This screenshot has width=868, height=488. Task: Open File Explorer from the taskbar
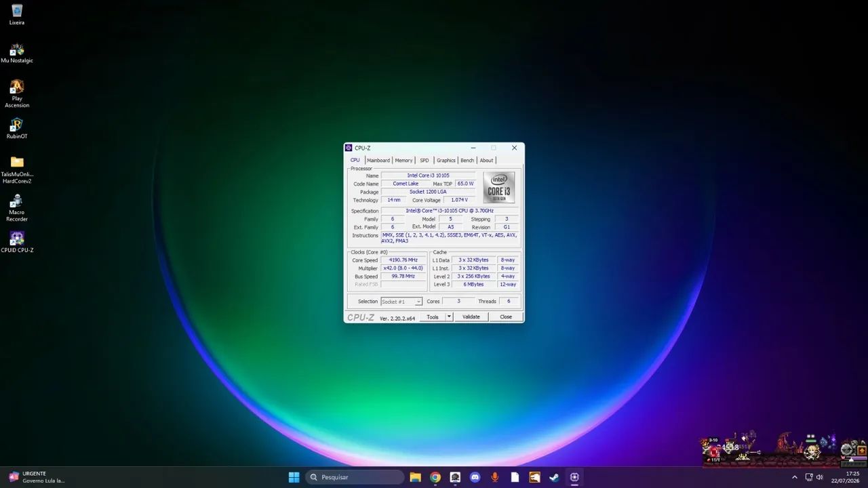pyautogui.click(x=416, y=477)
